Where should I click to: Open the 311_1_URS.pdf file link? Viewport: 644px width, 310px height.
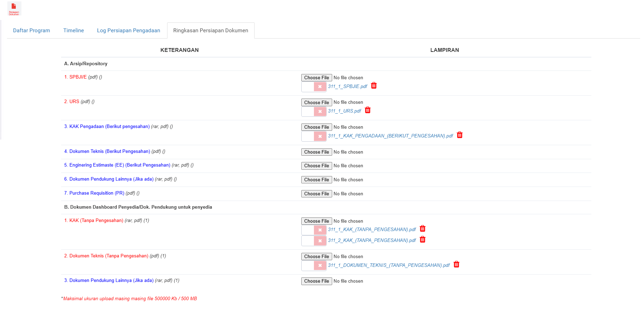point(344,111)
